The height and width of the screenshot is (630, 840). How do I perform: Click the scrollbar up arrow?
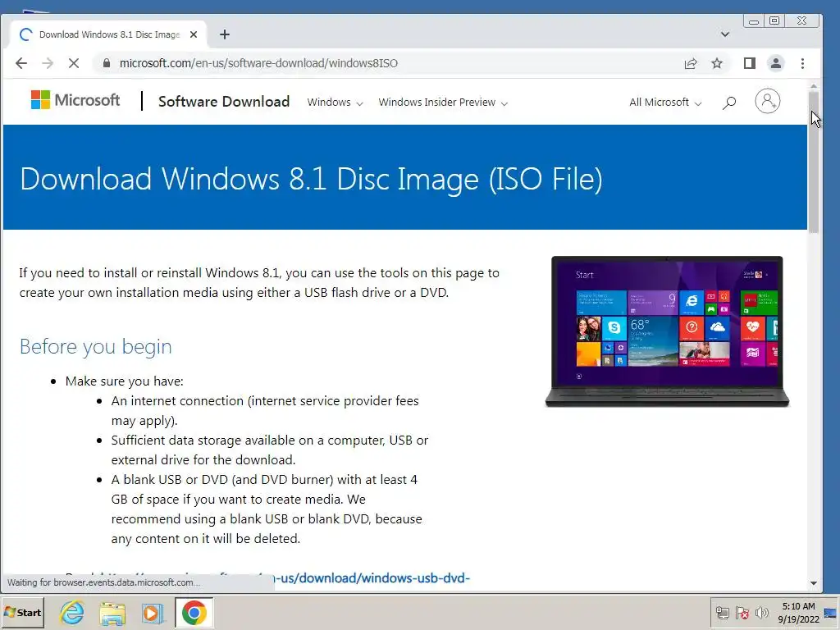[x=814, y=85]
